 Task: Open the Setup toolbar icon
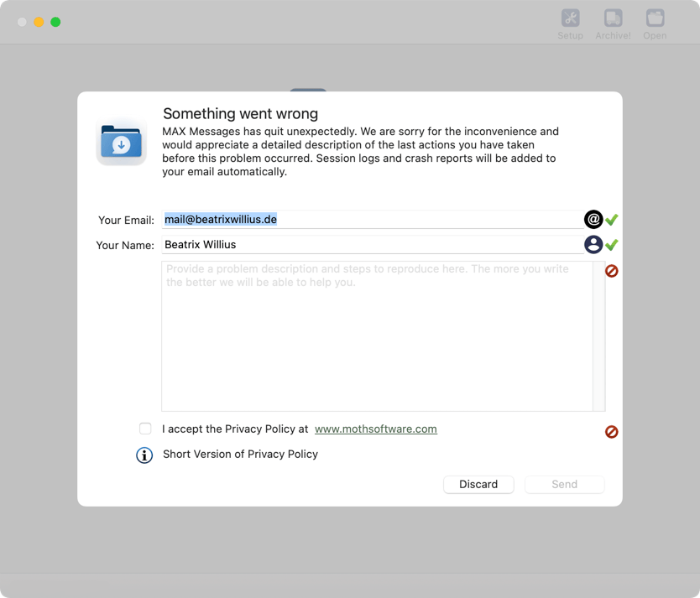point(570,24)
